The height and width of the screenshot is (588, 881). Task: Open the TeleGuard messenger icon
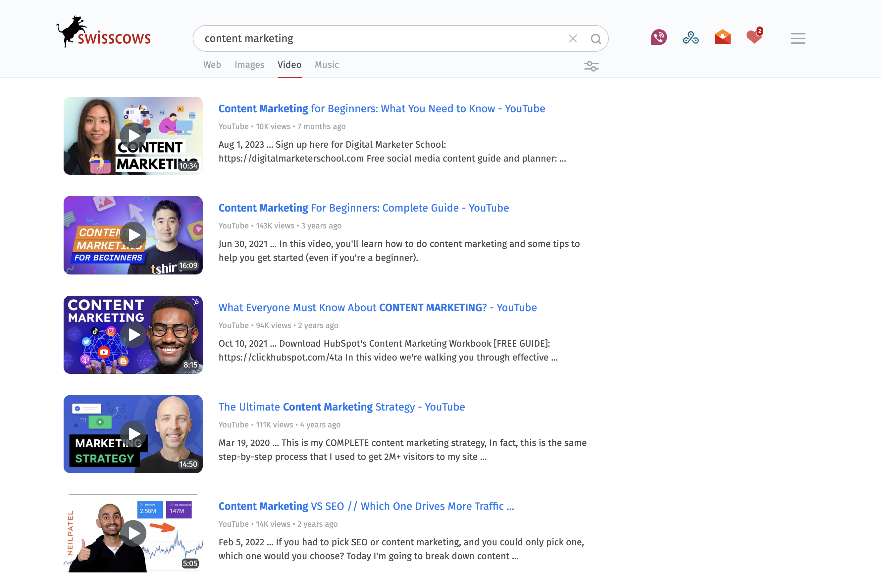tap(659, 37)
